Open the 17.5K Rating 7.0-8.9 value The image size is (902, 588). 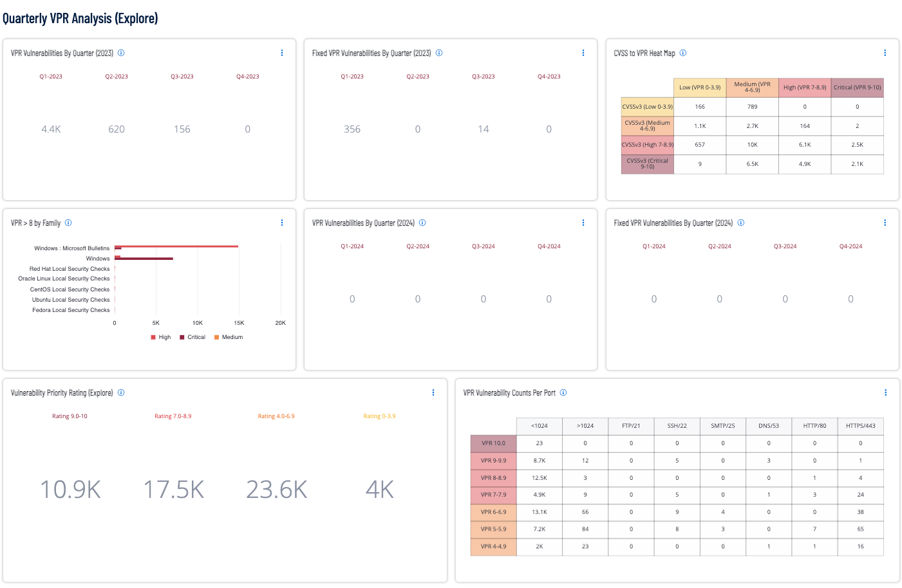point(173,490)
